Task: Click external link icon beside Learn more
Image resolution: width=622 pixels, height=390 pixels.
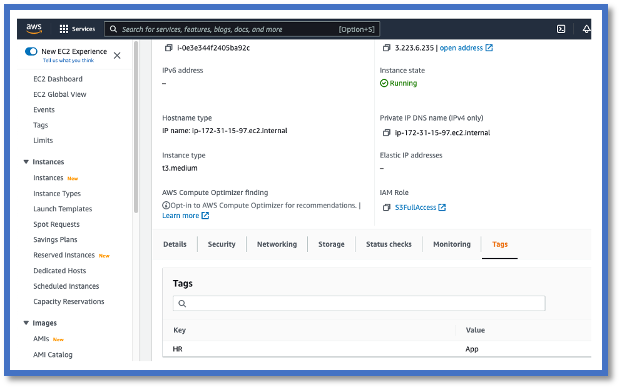Action: click(x=205, y=215)
